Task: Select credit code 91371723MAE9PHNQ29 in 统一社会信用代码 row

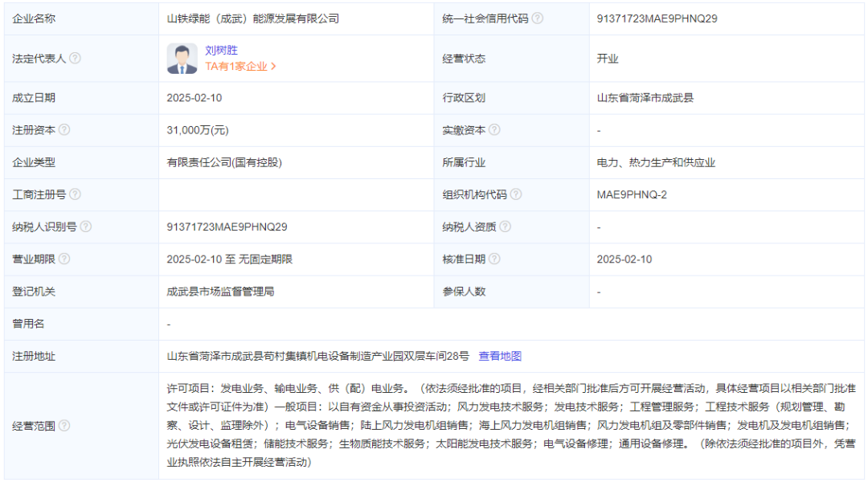Action: tap(657, 18)
